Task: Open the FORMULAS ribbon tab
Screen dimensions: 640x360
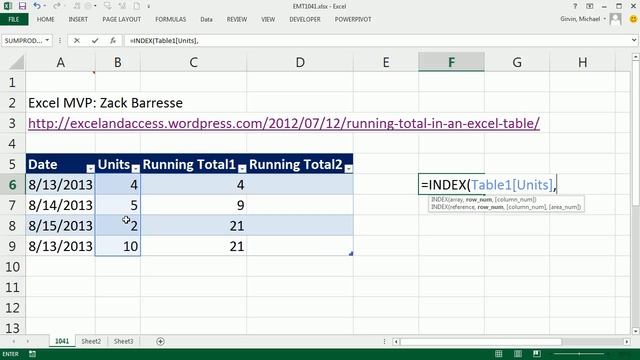Action: (x=171, y=19)
